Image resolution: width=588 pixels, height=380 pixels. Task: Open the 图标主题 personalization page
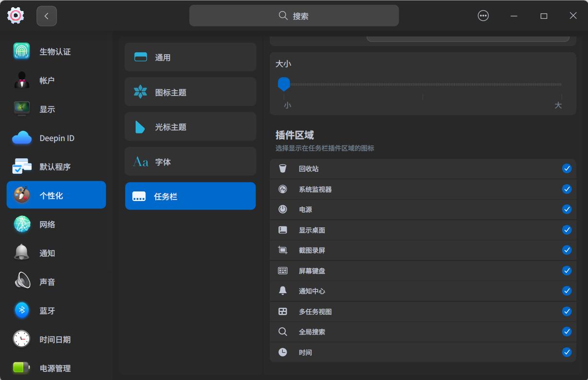(x=190, y=92)
